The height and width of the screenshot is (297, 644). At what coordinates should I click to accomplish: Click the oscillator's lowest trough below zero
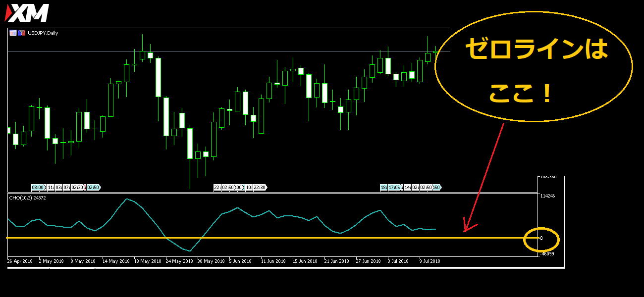(x=190, y=251)
